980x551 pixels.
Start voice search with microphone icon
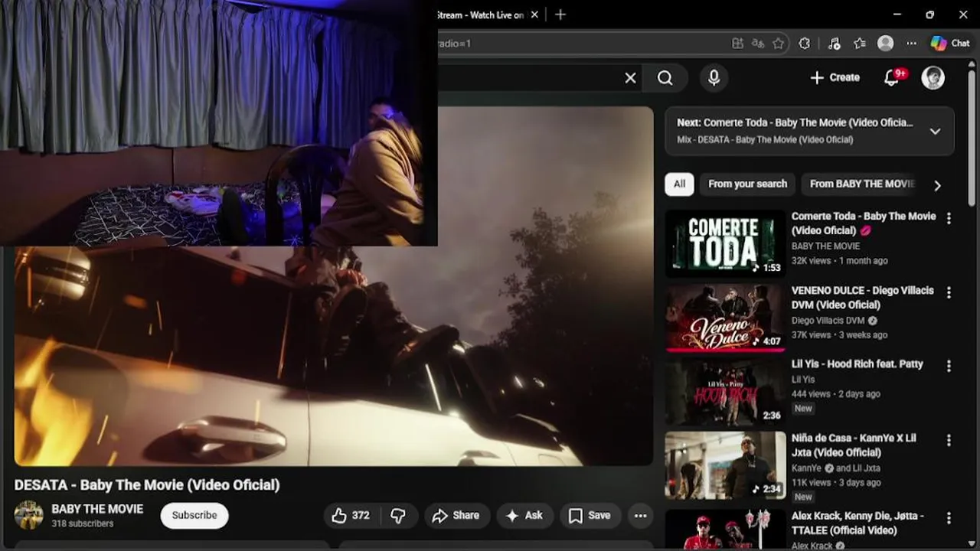point(714,78)
